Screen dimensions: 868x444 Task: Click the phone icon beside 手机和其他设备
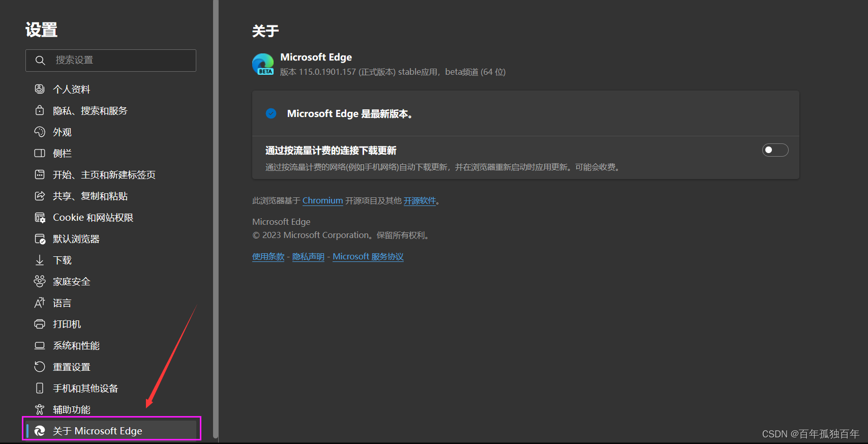[x=40, y=388]
